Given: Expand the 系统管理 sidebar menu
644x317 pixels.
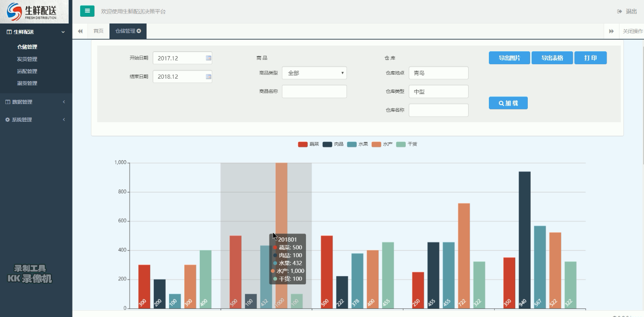Looking at the screenshot, I should (35, 120).
